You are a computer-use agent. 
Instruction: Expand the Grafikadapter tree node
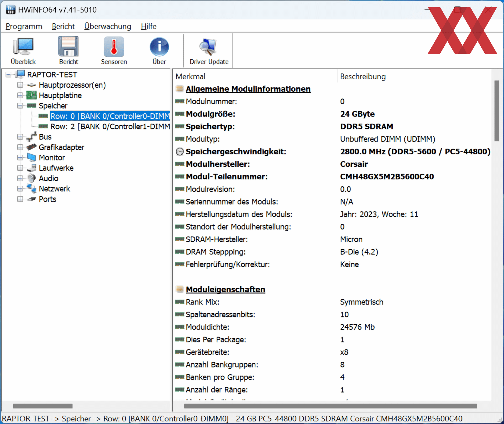pos(20,147)
